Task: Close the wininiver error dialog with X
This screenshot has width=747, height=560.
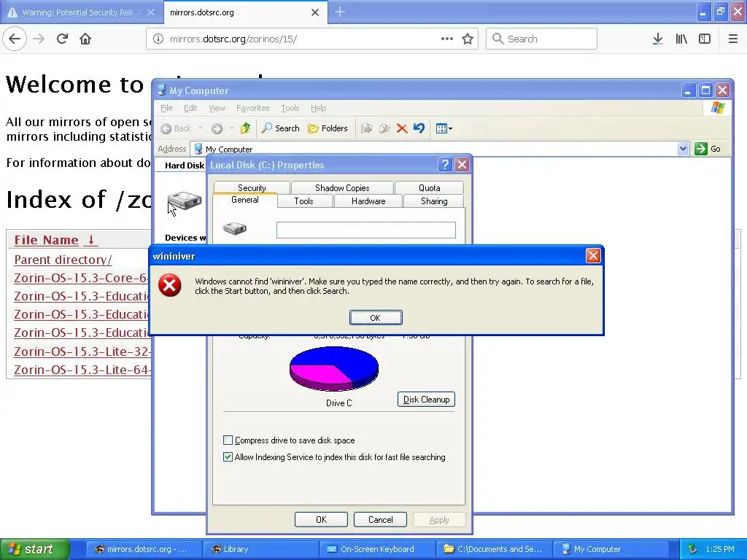Action: pyautogui.click(x=592, y=256)
